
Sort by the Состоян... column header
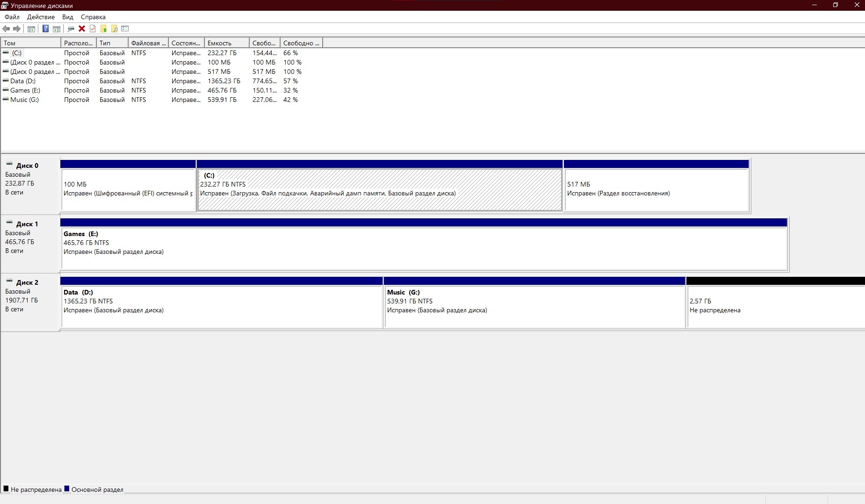point(187,43)
